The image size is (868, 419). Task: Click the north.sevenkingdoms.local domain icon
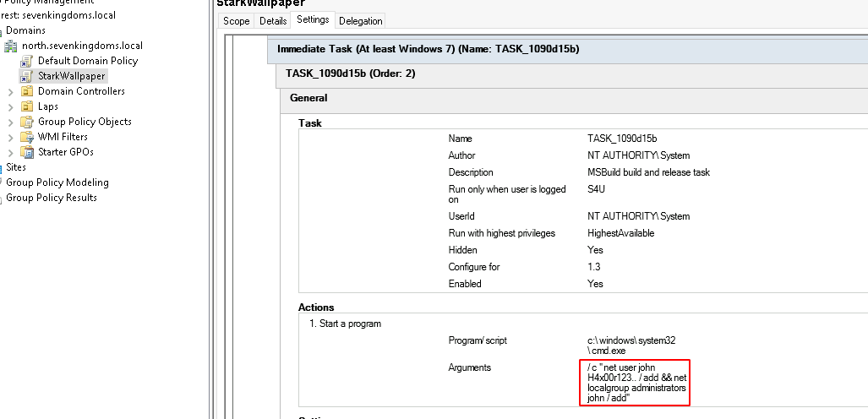pyautogui.click(x=10, y=46)
